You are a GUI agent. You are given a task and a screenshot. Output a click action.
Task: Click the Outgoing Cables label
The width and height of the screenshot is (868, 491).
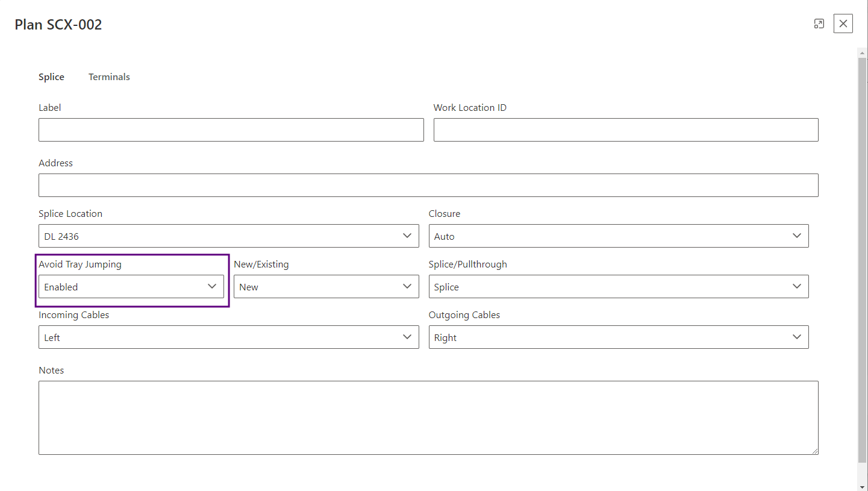click(464, 315)
